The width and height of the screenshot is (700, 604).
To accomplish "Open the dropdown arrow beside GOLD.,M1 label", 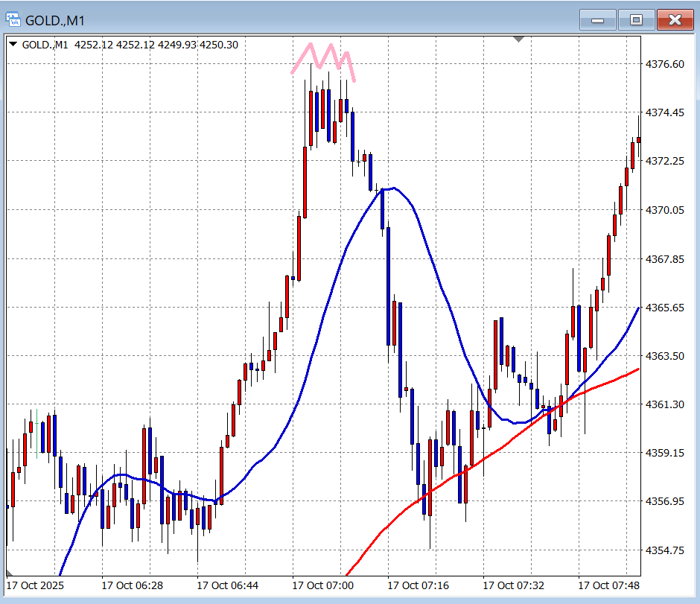I will (x=13, y=45).
